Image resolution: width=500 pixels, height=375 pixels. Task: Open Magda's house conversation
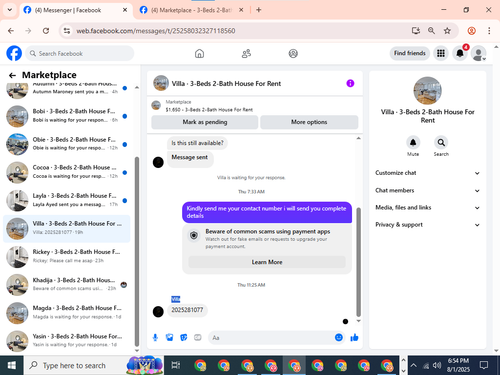pyautogui.click(x=67, y=313)
